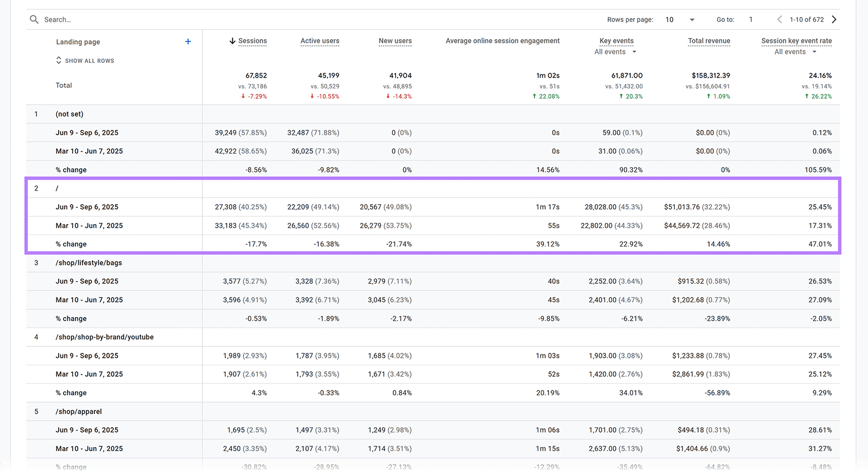
Task: Sort by Total revenue column
Action: [709, 41]
